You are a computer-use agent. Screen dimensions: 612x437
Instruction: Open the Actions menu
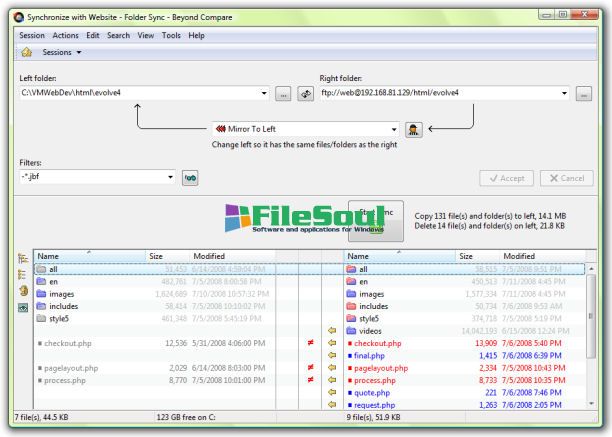(66, 36)
